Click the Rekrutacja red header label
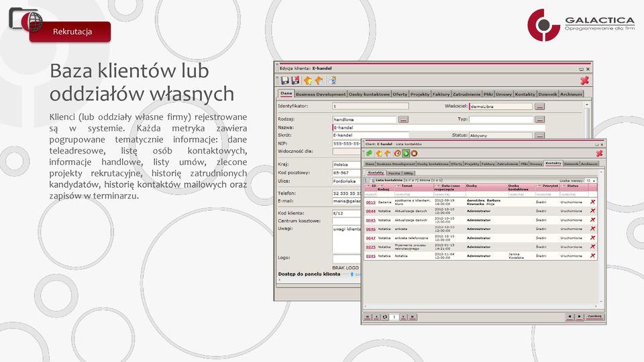The height and width of the screenshot is (362, 644). (x=70, y=32)
